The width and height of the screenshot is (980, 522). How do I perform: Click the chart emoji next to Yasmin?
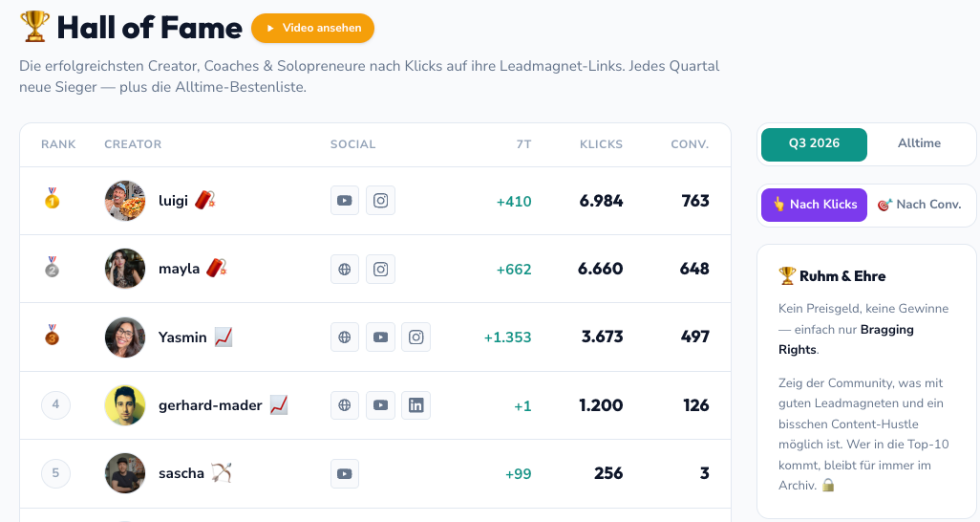tap(224, 337)
